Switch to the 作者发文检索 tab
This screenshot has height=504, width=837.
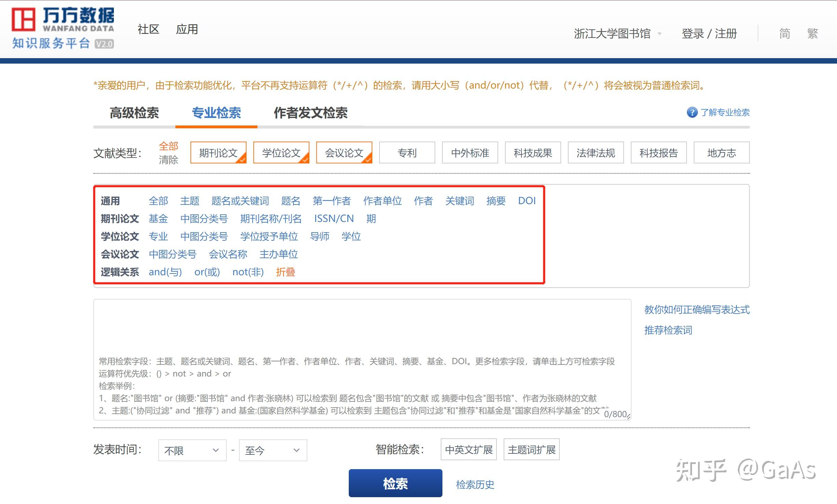tap(311, 114)
